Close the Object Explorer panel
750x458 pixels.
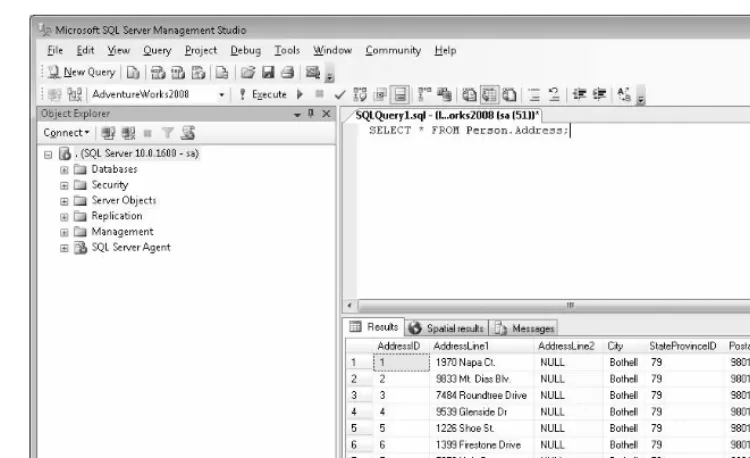[x=326, y=114]
